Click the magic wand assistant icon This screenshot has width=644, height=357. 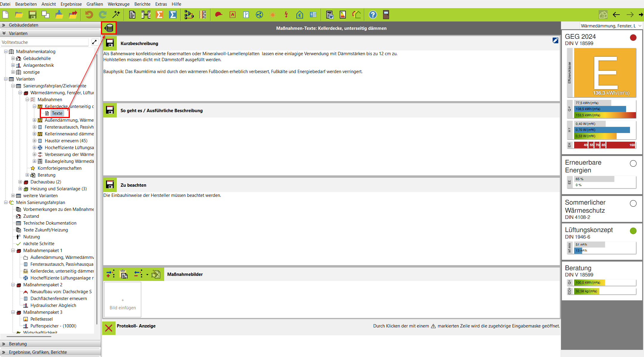click(x=116, y=15)
